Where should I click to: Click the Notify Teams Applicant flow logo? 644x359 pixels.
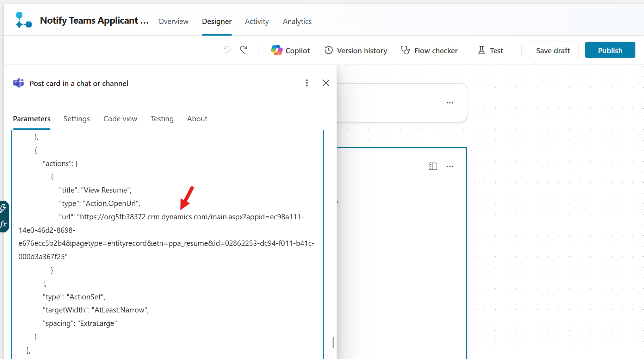[23, 19]
